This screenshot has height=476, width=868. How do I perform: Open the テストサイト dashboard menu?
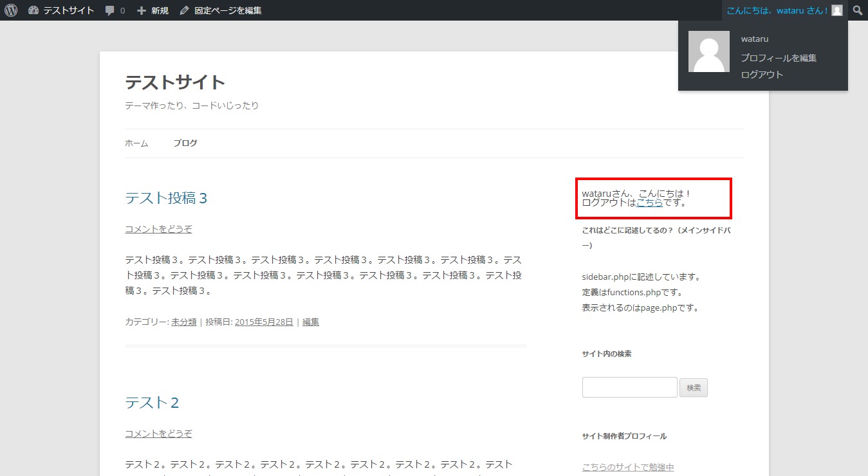(61, 10)
